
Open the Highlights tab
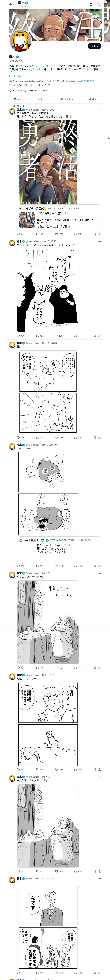[67, 99]
